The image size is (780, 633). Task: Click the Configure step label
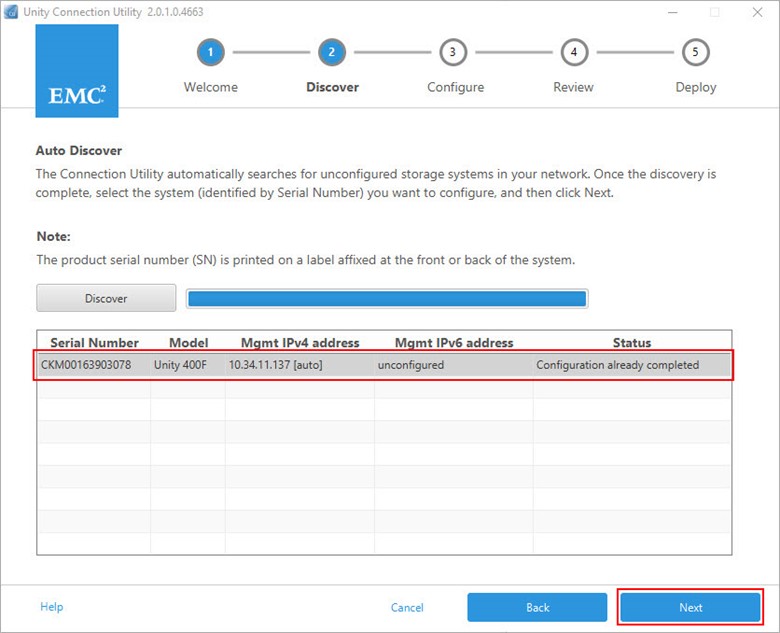point(456,87)
